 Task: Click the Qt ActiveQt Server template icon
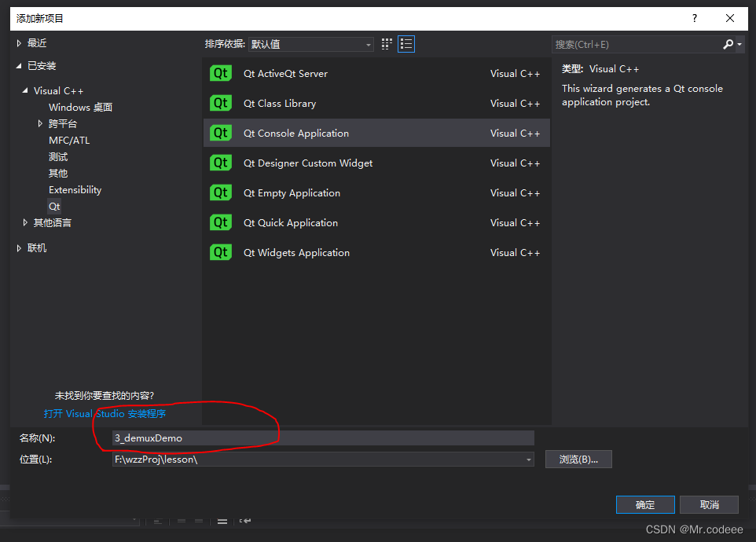tap(221, 73)
